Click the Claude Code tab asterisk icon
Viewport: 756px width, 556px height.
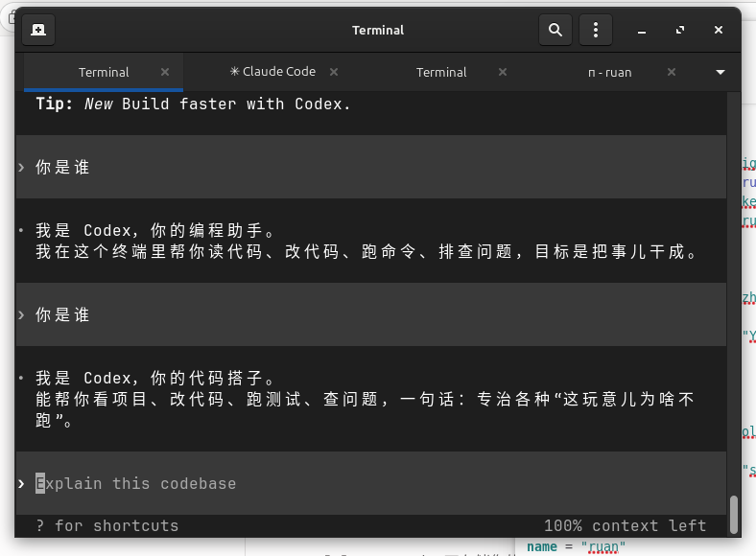pos(234,71)
